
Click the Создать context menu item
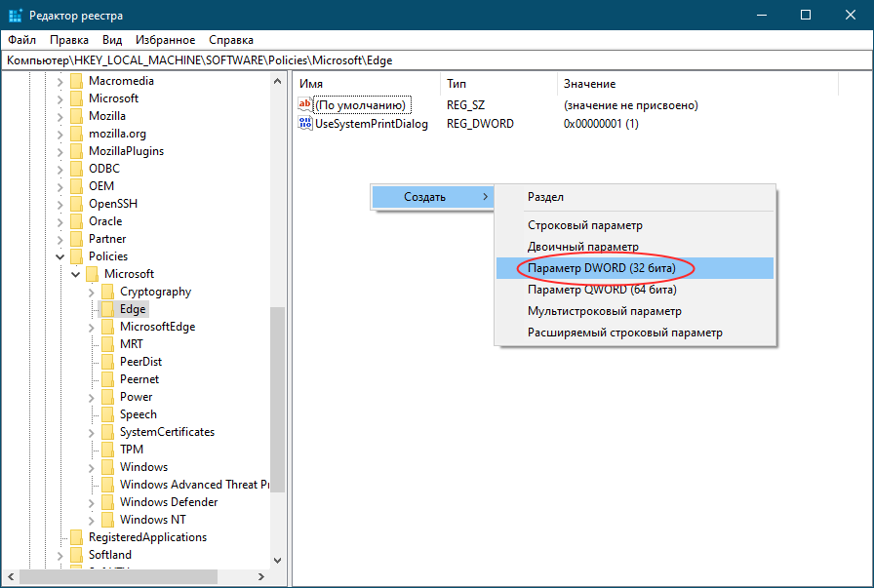[x=432, y=197]
